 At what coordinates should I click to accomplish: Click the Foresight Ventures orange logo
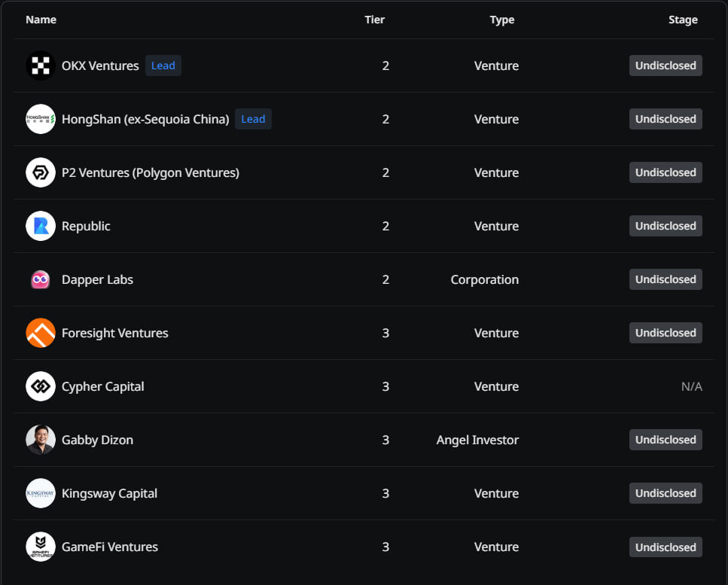pyautogui.click(x=41, y=334)
